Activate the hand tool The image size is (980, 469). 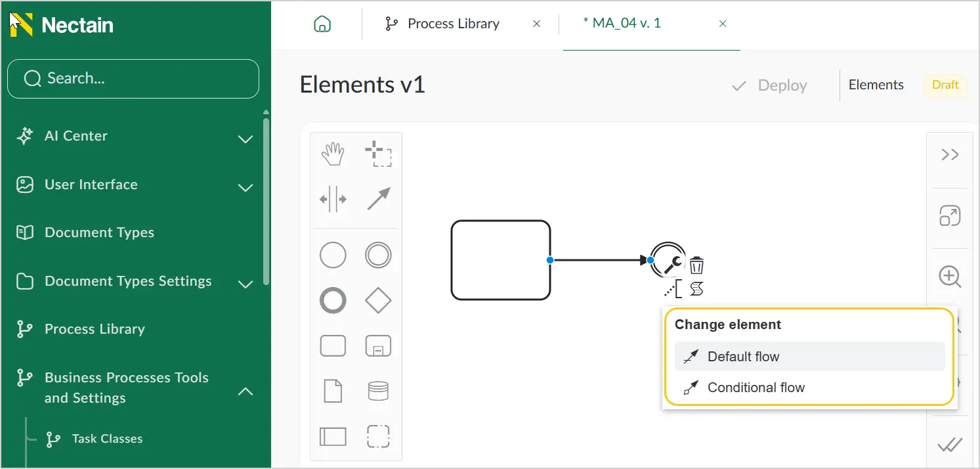pyautogui.click(x=333, y=155)
